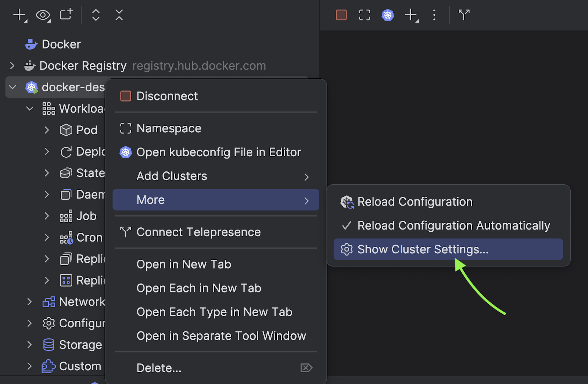Select the Docker whale icon in tree
Image resolution: width=588 pixels, height=384 pixels.
[x=32, y=44]
